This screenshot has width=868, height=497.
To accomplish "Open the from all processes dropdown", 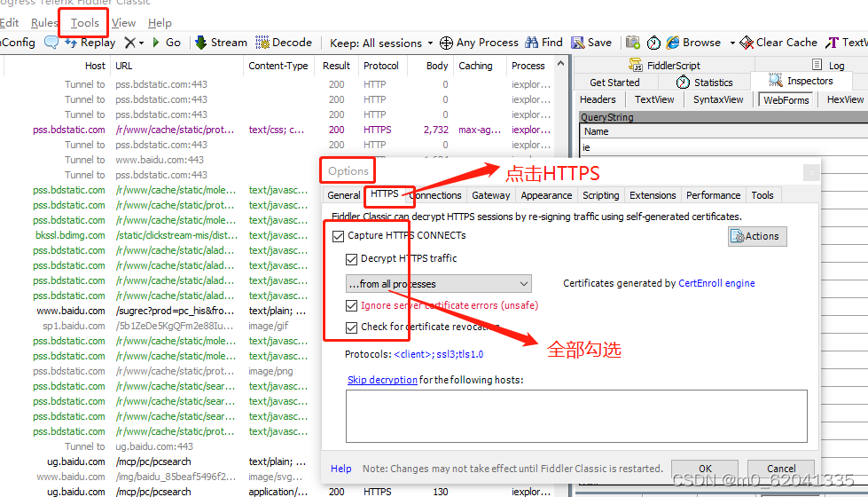I will coord(438,284).
